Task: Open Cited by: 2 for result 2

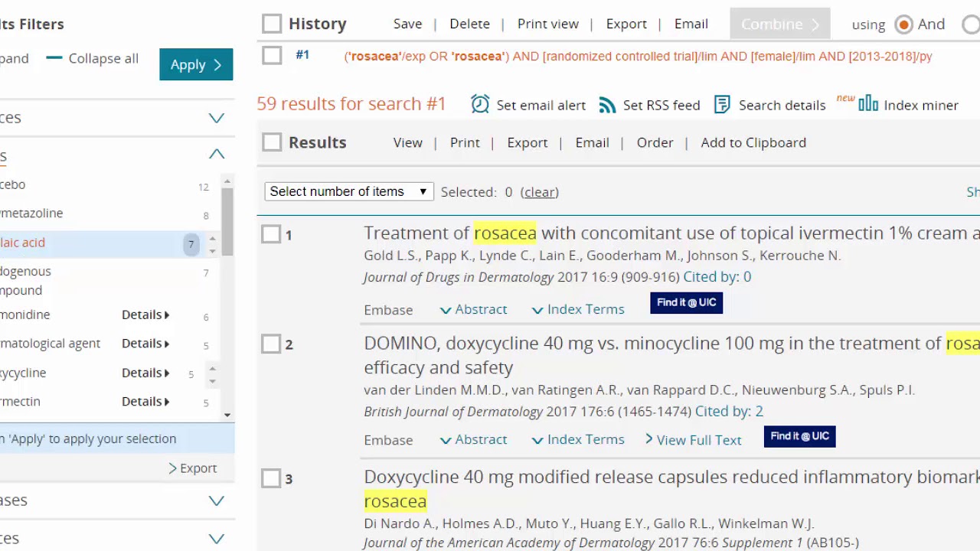Action: (x=729, y=411)
